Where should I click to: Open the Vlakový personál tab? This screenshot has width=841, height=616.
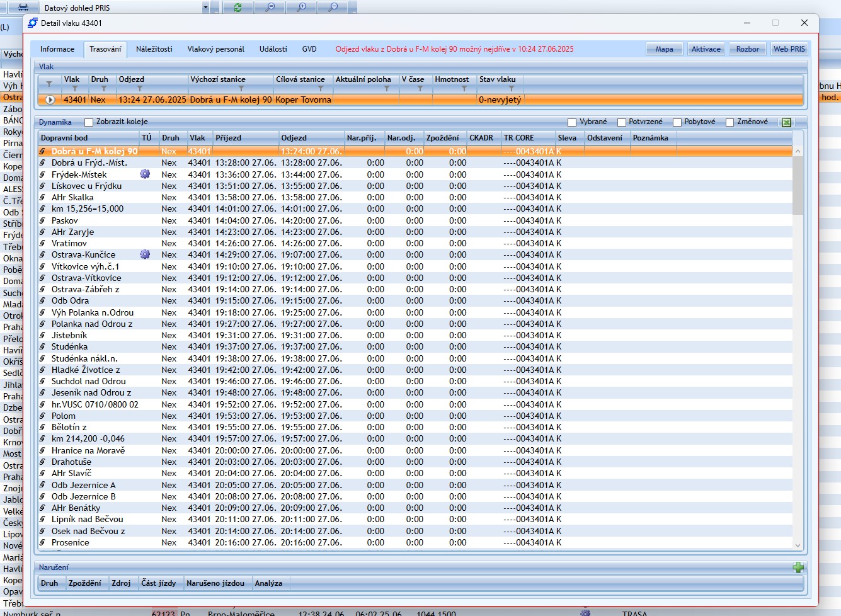tap(215, 49)
